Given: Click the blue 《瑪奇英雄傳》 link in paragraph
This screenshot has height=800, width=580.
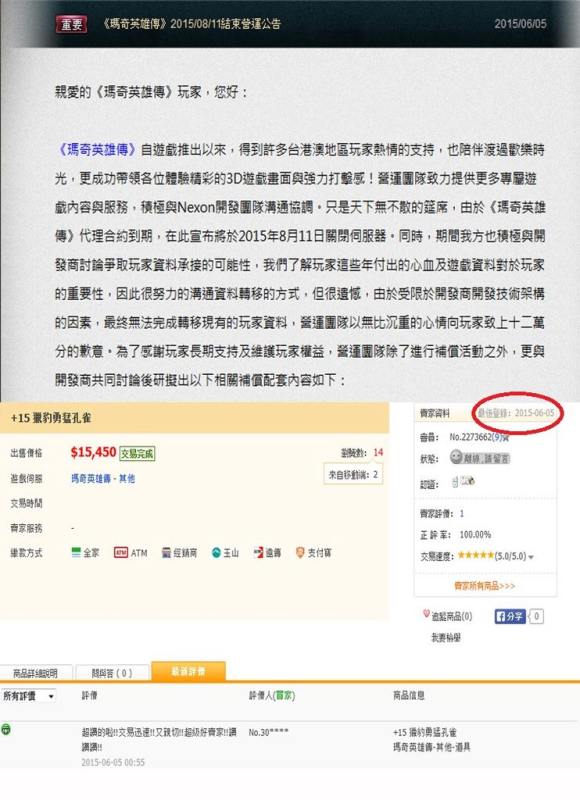Looking at the screenshot, I should click(x=96, y=150).
